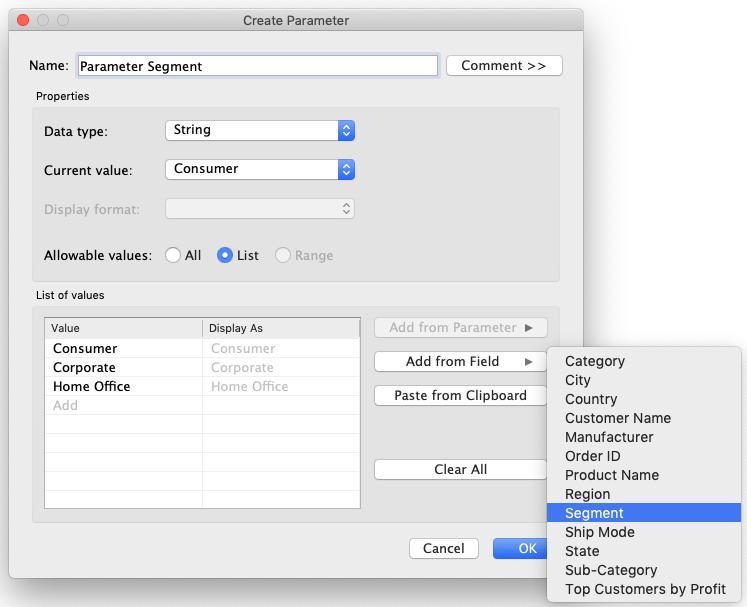
Task: Choose Segment from the field list
Action: click(594, 513)
